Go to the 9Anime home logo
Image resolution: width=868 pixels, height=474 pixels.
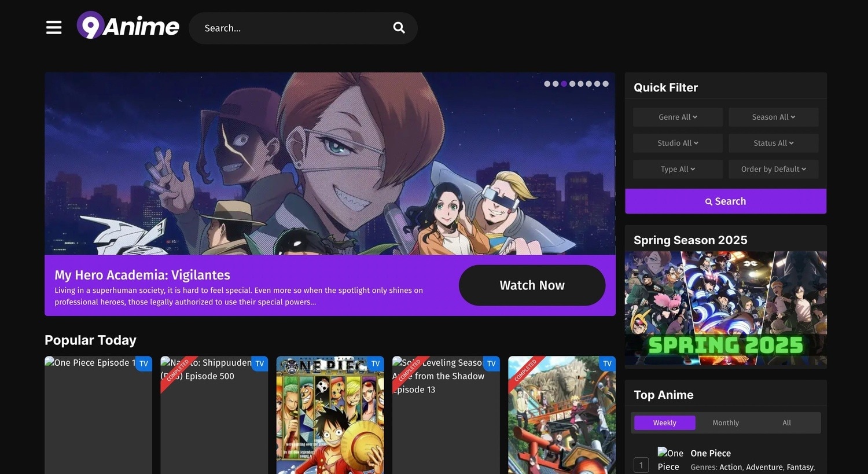coord(128,26)
